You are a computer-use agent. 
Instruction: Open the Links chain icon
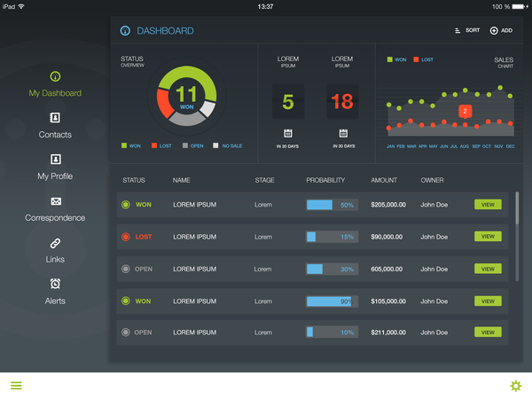pos(55,243)
